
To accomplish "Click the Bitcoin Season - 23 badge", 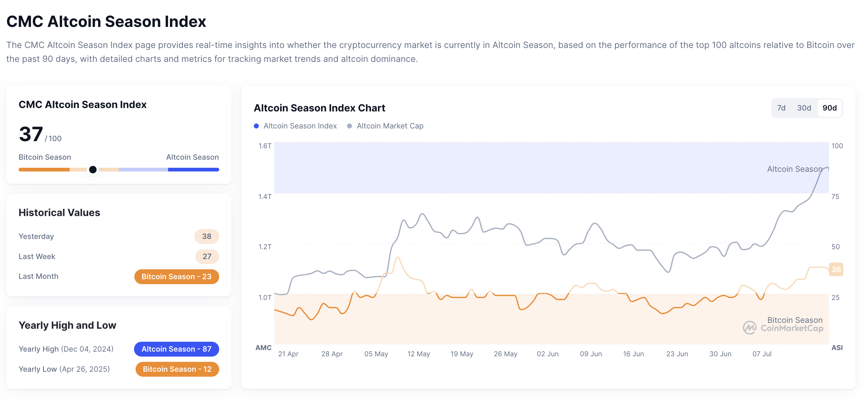I will (x=176, y=276).
